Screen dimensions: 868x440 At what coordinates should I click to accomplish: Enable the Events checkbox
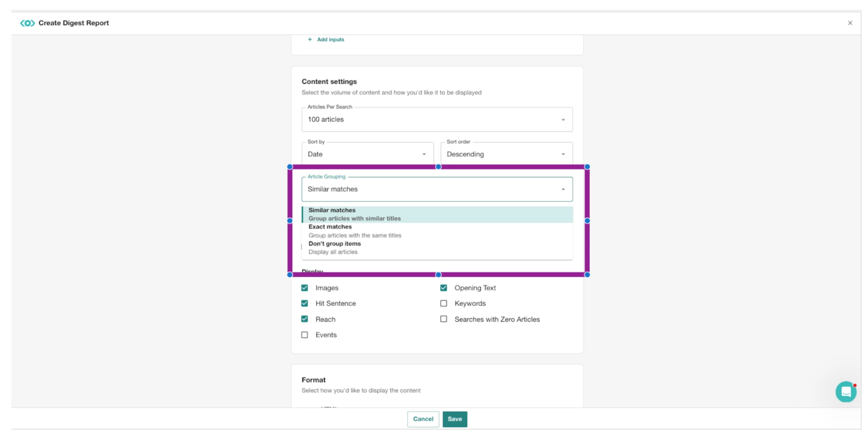click(x=305, y=335)
